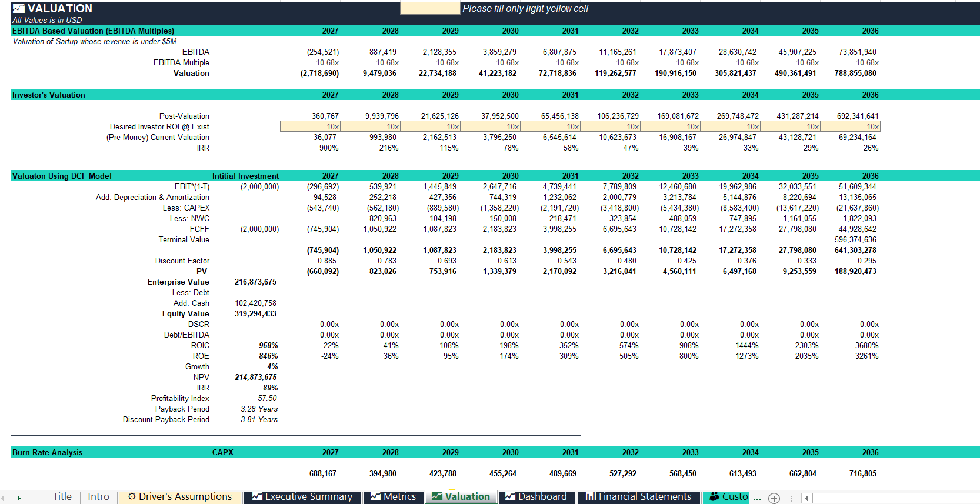980x504 pixels.
Task: Click the Valuation chart icon in the header
Action: 19,8
